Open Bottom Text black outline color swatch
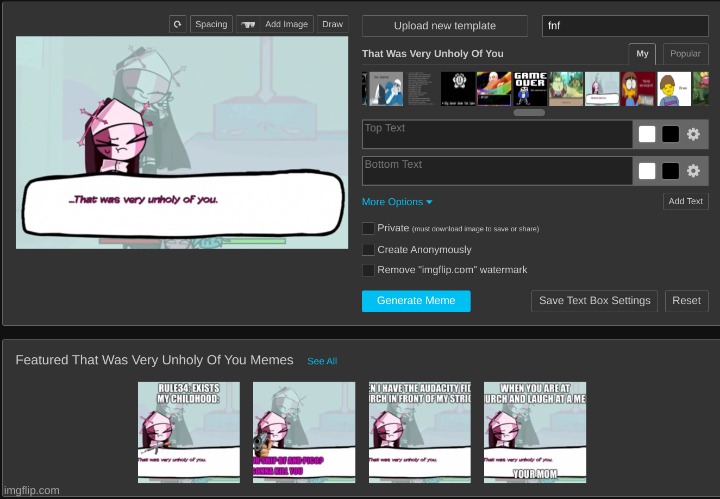Screen dimensions: 720x499 click(x=670, y=171)
